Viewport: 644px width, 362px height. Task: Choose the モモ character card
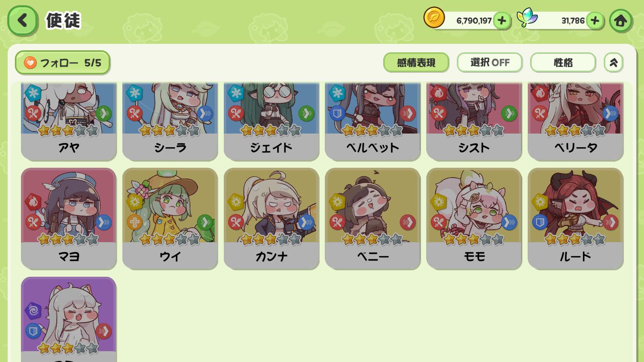474,218
